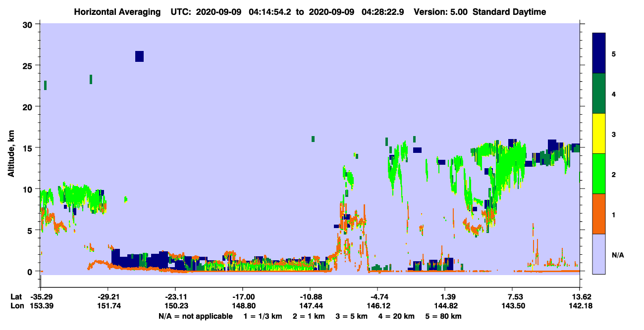
Task: Click 'Standard Daytime' in the title
Action: [x=509, y=12]
